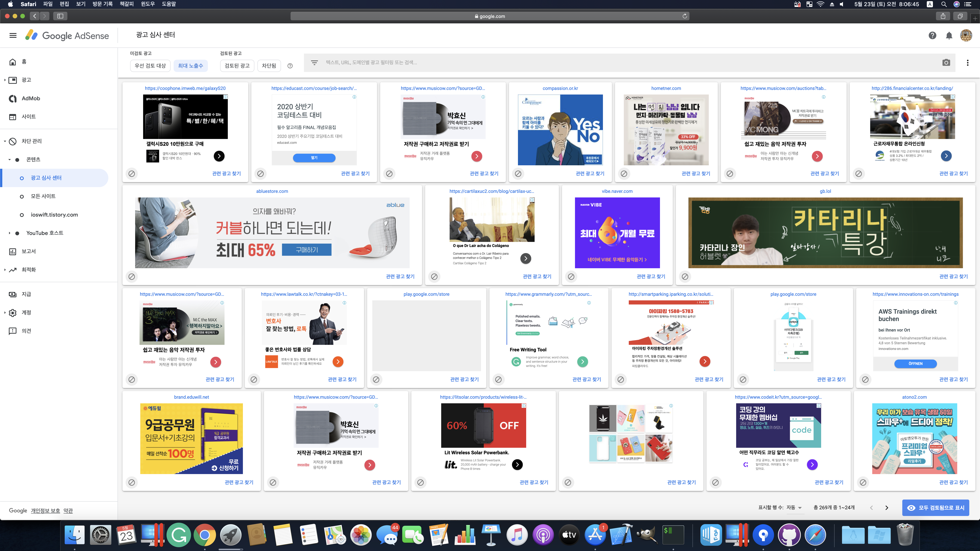Click the camera screenshot search icon

946,63
